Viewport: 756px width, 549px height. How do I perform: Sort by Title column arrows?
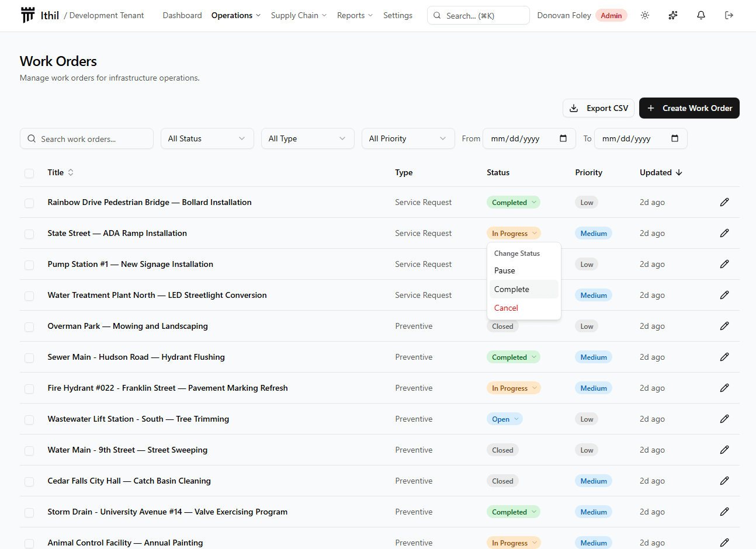click(71, 172)
